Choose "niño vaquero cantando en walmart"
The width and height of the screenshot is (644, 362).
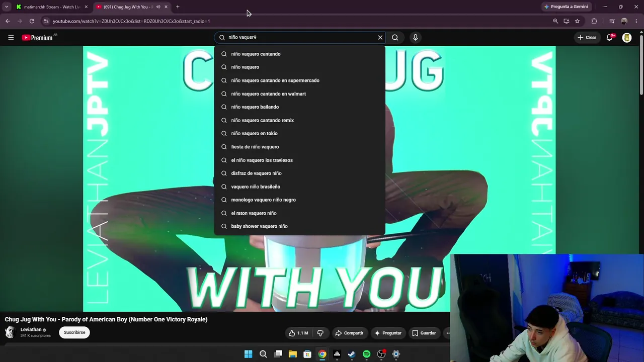tap(300, 94)
